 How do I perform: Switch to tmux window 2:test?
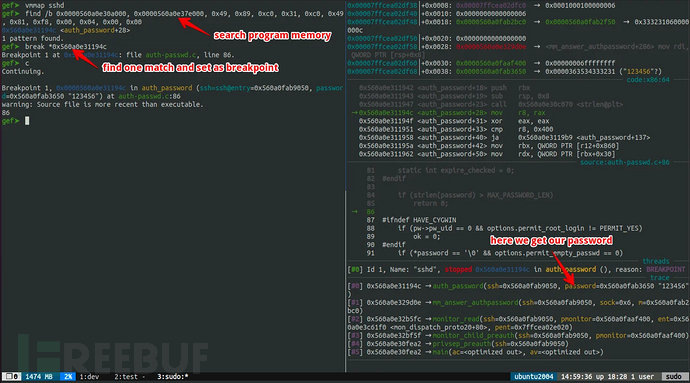126,377
